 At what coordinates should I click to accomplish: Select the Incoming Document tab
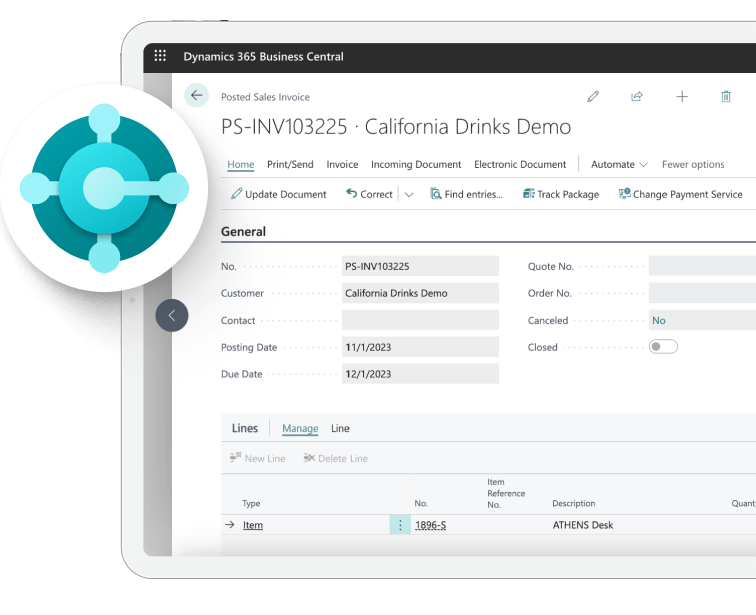[416, 165]
